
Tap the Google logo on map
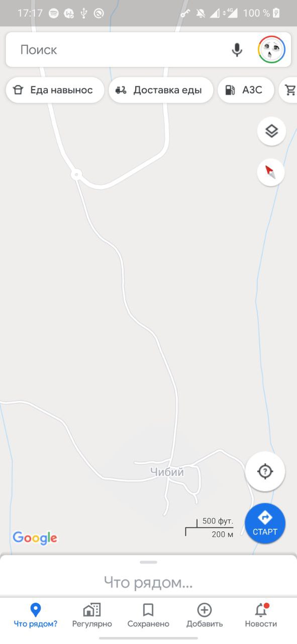[35, 538]
